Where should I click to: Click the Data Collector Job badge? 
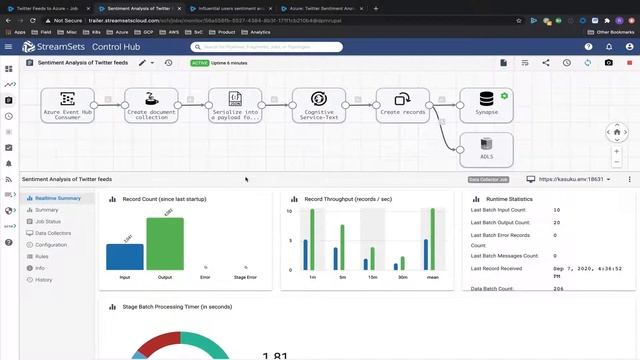point(488,180)
